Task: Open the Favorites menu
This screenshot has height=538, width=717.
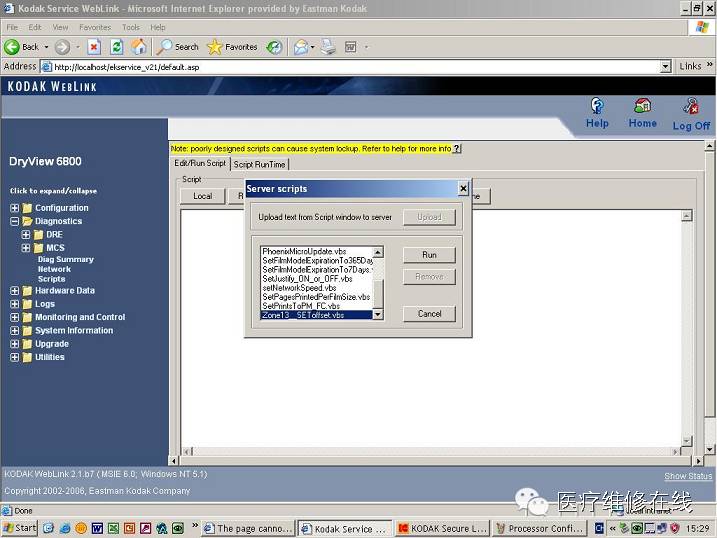Action: pos(95,27)
